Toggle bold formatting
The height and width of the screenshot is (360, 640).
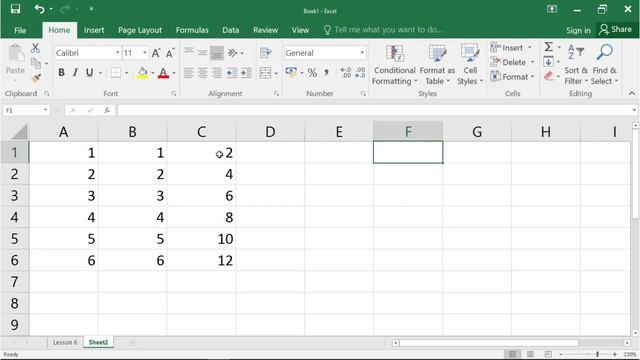[x=61, y=73]
